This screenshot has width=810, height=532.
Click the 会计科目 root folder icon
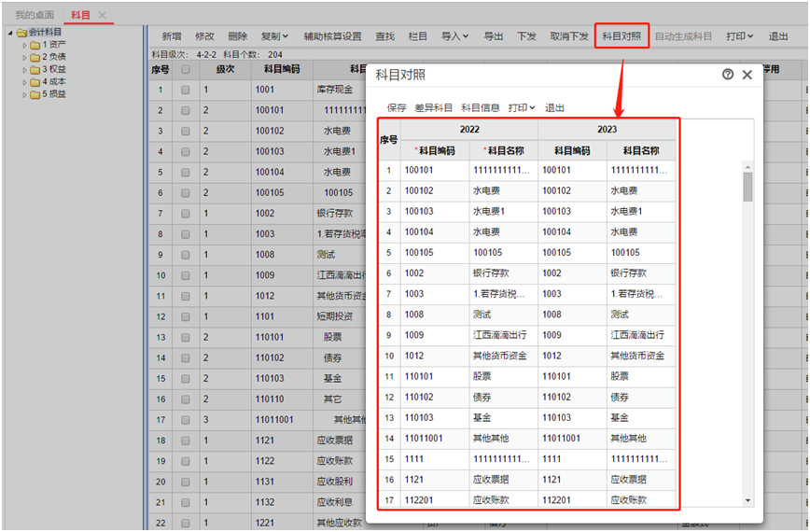coord(21,33)
